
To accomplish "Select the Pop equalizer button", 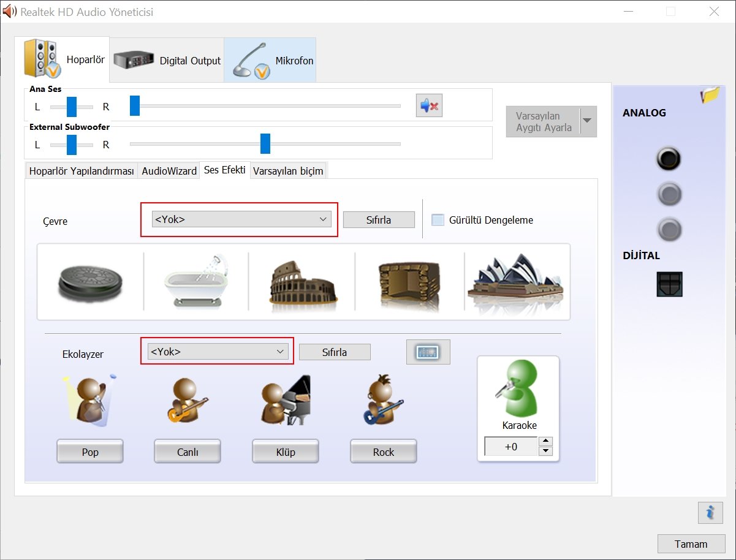I will coord(90,452).
